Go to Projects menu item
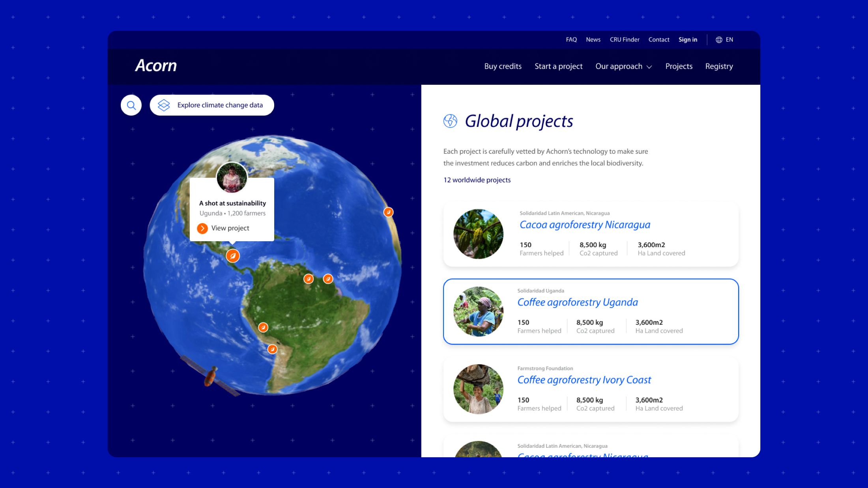The width and height of the screenshot is (868, 488). (x=679, y=66)
